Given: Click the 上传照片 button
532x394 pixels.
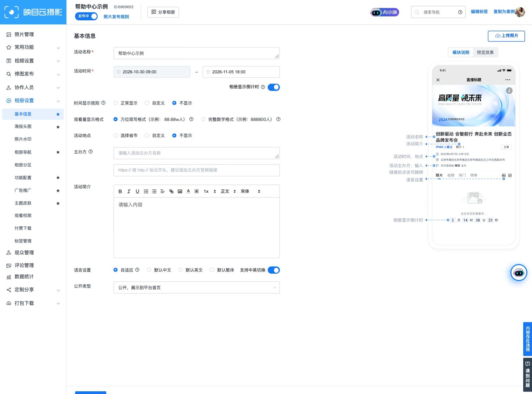Looking at the screenshot, I should click(506, 36).
